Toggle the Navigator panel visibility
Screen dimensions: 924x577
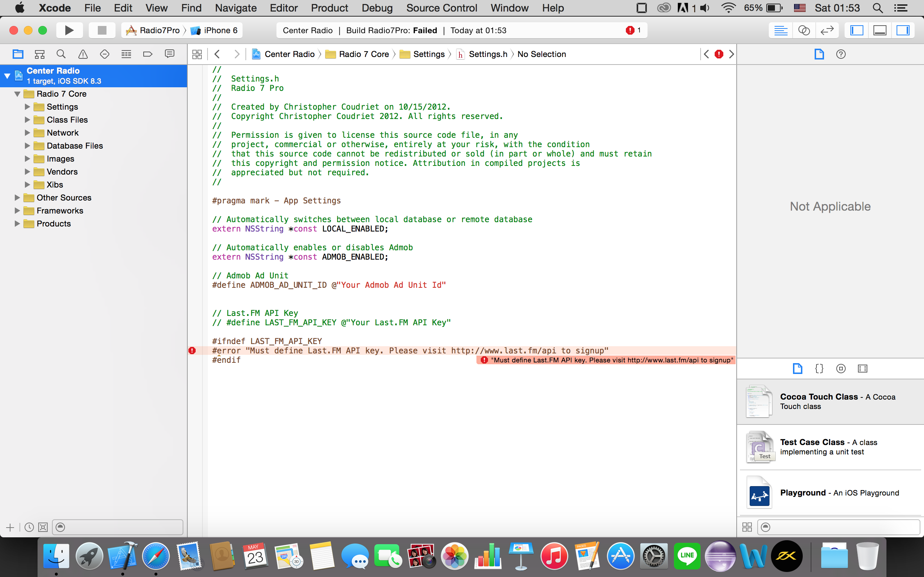(x=857, y=30)
